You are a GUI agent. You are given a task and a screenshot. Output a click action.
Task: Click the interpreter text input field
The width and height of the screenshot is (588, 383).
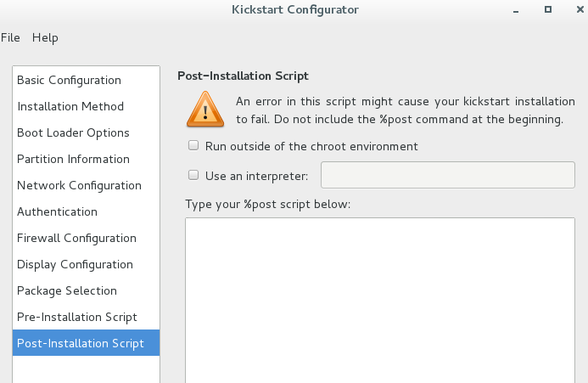448,175
